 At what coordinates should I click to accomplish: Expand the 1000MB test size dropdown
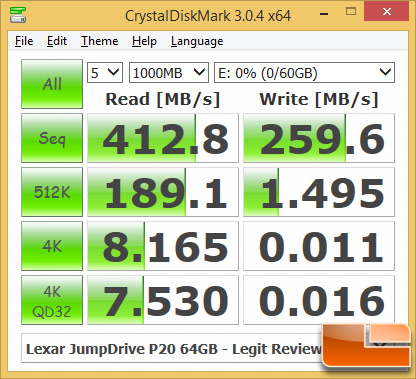click(169, 72)
